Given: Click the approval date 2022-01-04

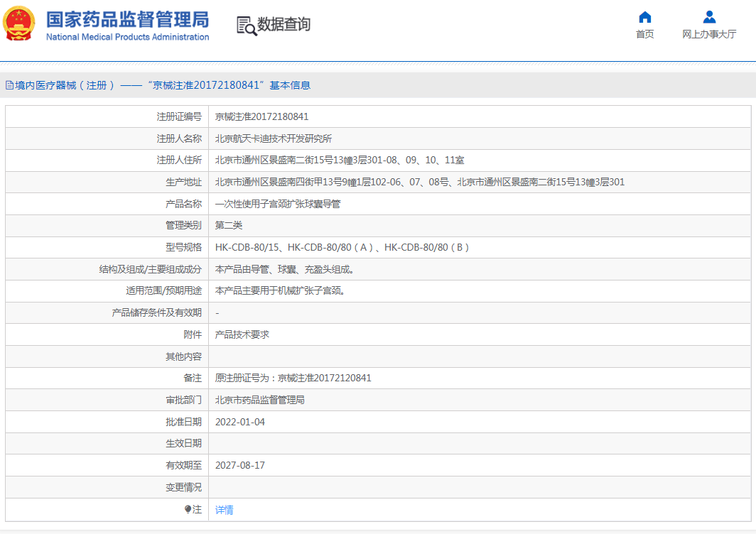Looking at the screenshot, I should coord(239,422).
